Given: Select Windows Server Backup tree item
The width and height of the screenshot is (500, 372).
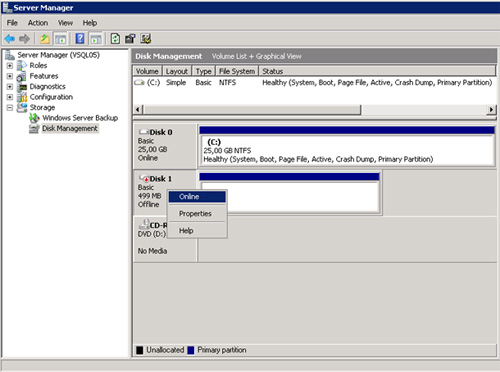Looking at the screenshot, I should [x=80, y=118].
